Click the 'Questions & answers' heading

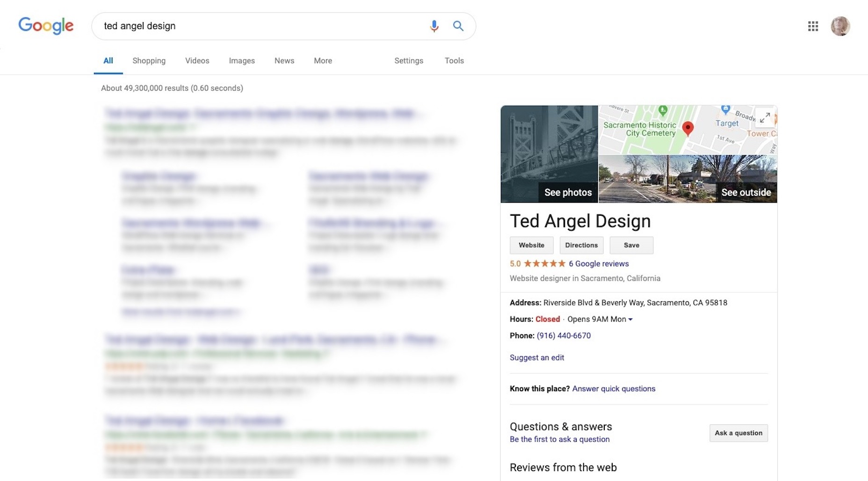(x=561, y=427)
